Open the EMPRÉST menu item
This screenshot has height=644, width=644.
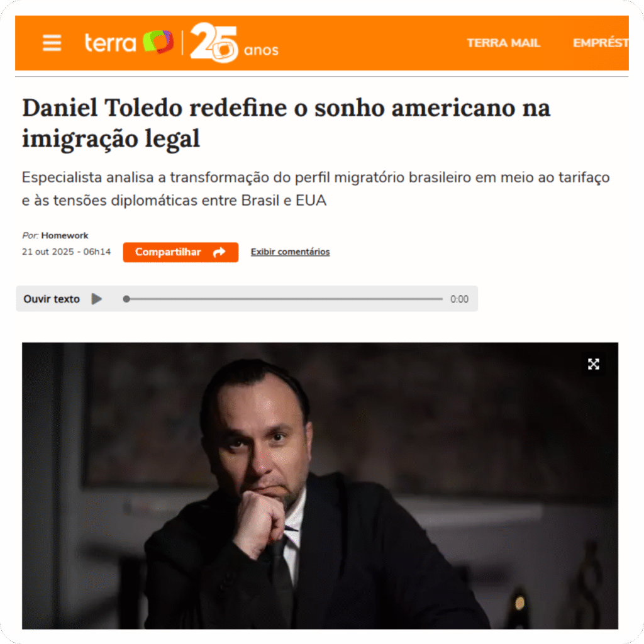click(x=601, y=43)
